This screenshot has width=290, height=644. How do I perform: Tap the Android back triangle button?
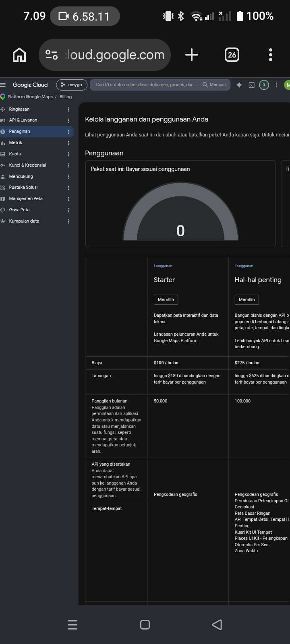tap(217, 625)
